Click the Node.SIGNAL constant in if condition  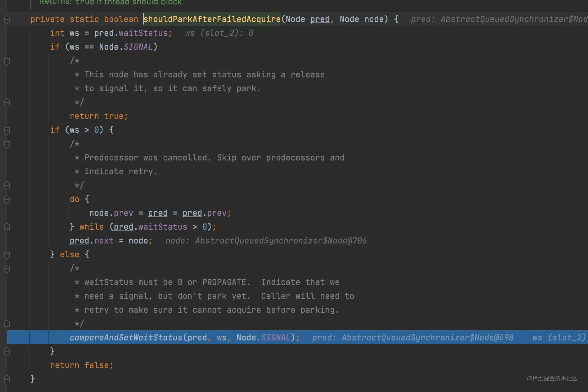click(x=126, y=47)
